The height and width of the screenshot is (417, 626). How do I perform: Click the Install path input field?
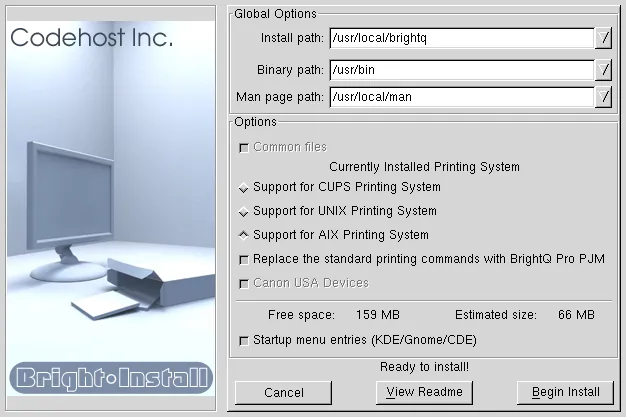[462, 38]
